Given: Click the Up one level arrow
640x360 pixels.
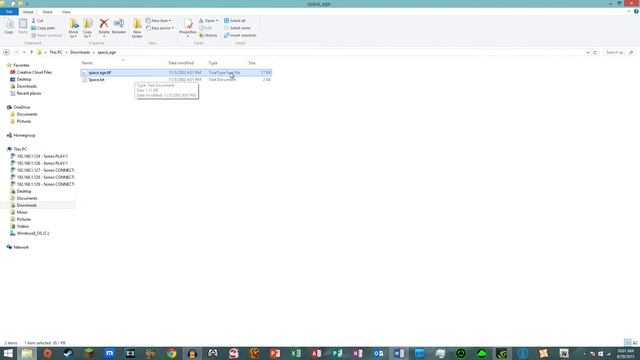Looking at the screenshot, I should click(x=31, y=52).
